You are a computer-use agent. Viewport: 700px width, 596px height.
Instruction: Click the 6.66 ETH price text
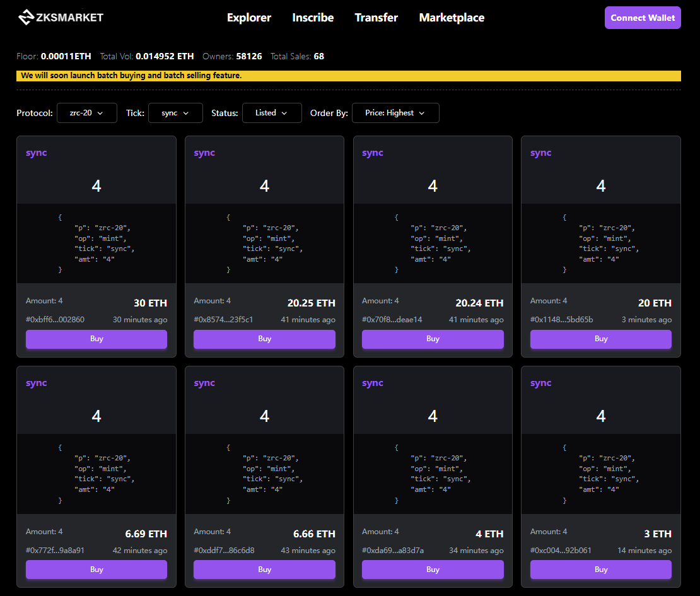[x=314, y=534]
